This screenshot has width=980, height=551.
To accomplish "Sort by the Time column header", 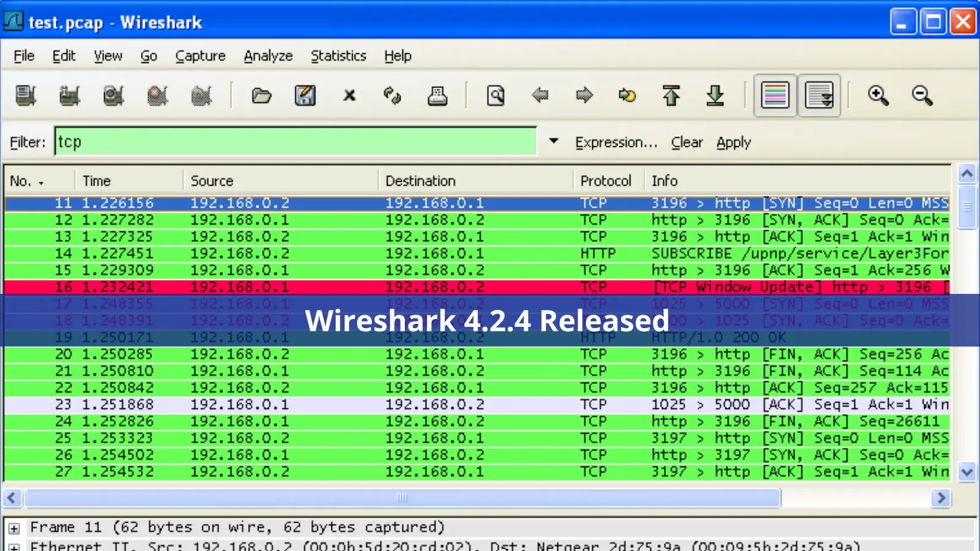I will click(129, 181).
